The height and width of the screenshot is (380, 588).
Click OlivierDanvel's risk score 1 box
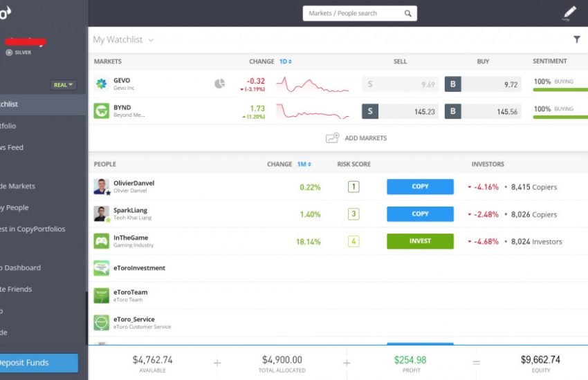click(x=353, y=187)
